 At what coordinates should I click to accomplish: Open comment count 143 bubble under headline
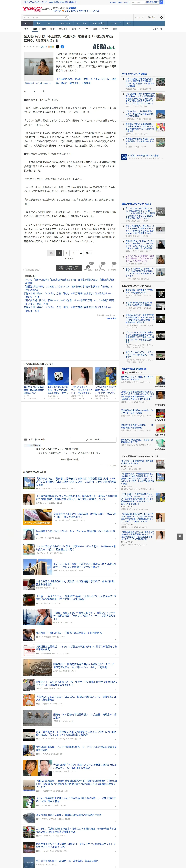click(x=44, y=47)
